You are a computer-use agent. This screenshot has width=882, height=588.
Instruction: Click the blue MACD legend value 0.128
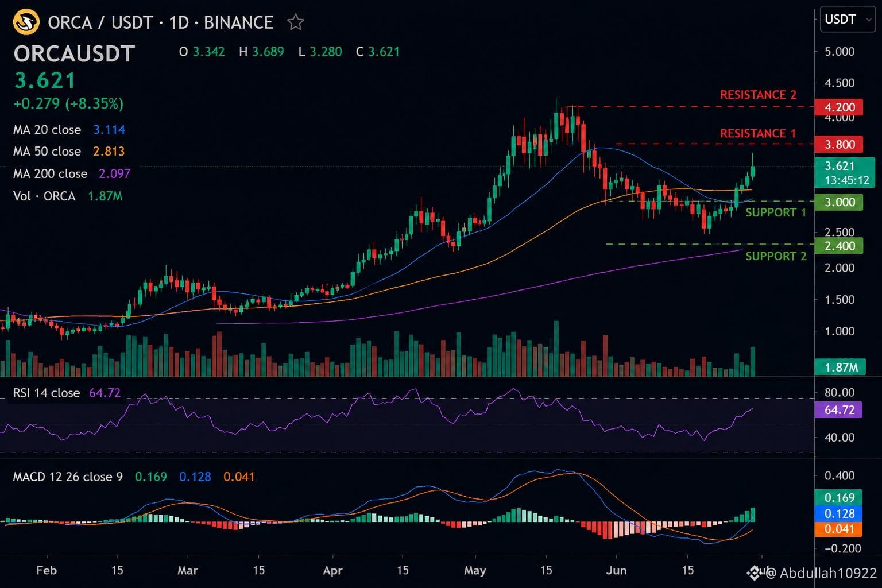pos(195,477)
